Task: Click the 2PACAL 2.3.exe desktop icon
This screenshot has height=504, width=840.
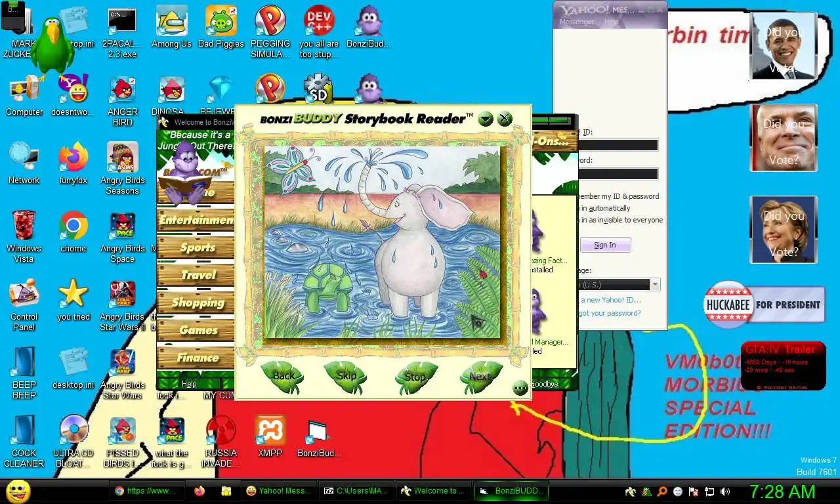Action: click(x=122, y=33)
